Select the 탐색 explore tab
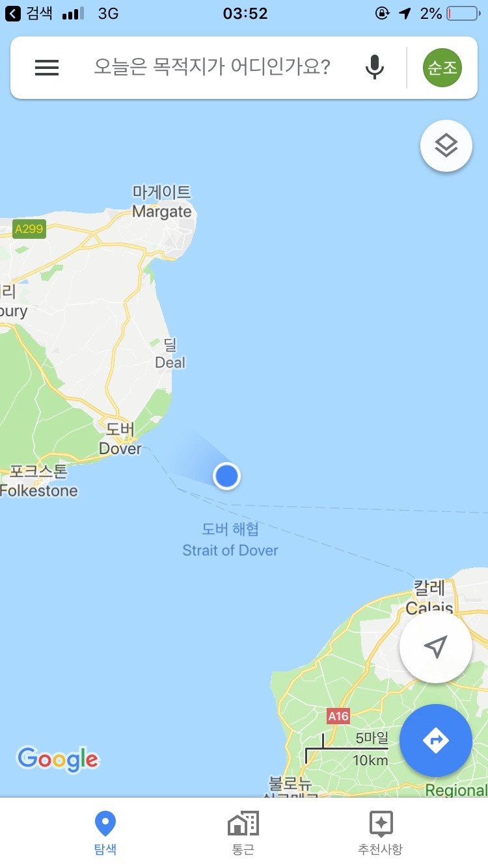The height and width of the screenshot is (868, 488). 105,833
